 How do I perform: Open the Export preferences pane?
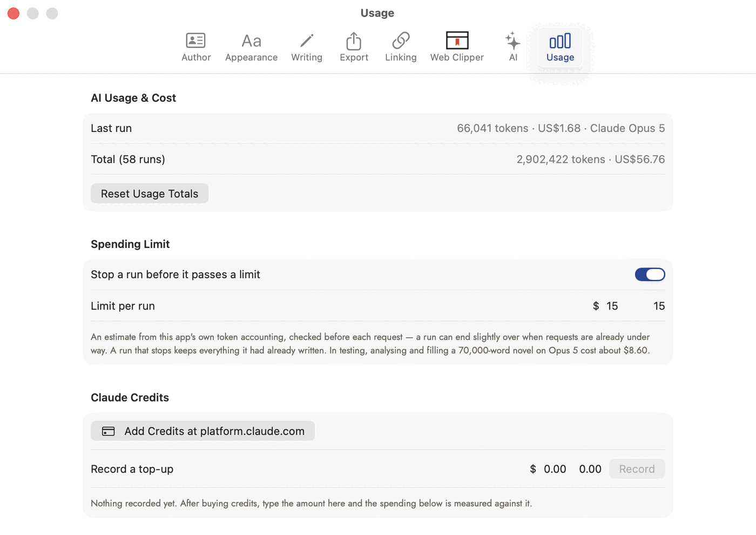tap(354, 48)
